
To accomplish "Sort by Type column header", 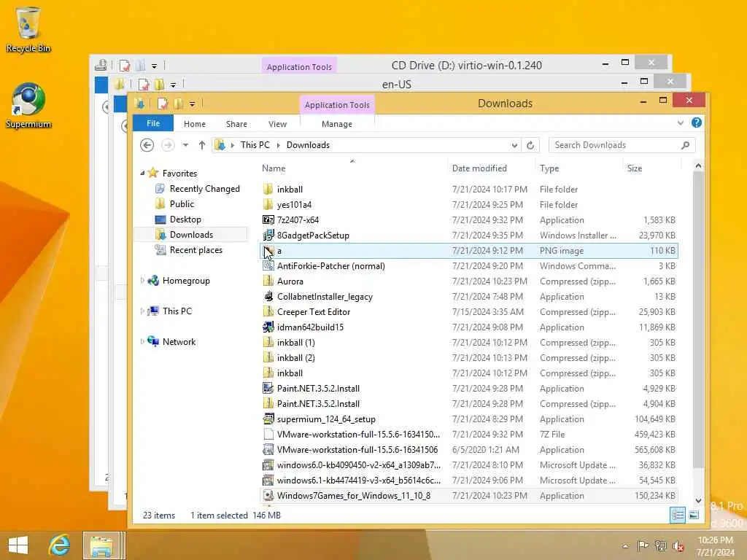I will pos(578,168).
